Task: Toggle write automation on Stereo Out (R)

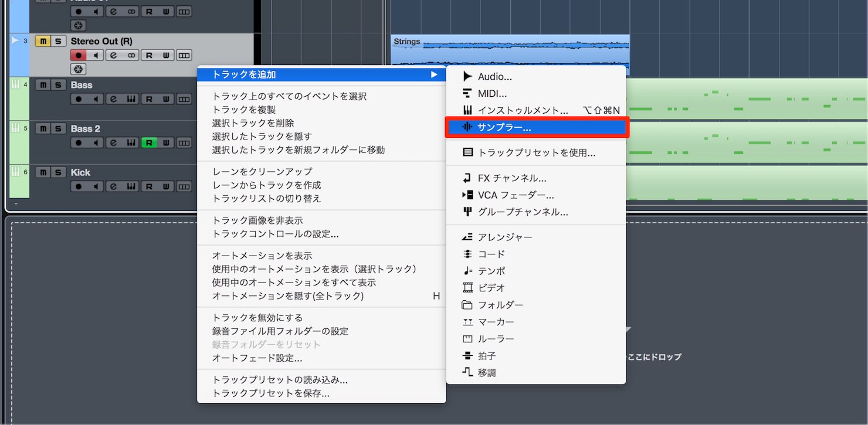Action: pos(167,55)
